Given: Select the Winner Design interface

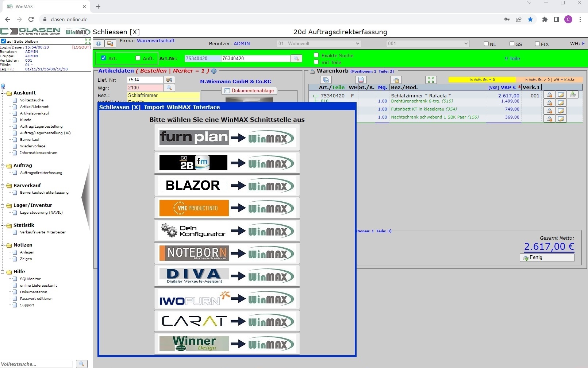Looking at the screenshot, I should pos(227,344).
